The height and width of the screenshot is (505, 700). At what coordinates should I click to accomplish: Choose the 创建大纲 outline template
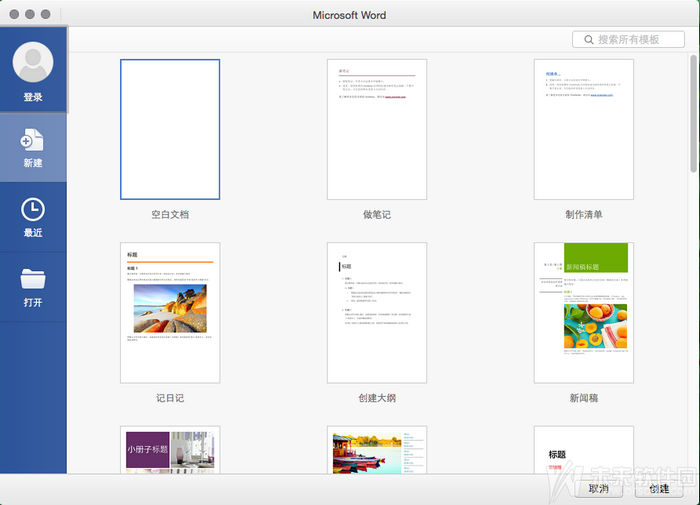coord(377,312)
